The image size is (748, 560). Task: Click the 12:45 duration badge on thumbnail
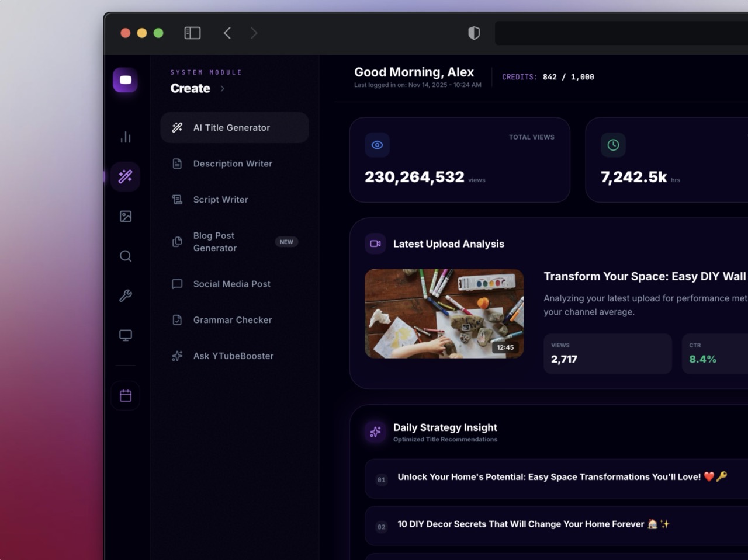(505, 347)
